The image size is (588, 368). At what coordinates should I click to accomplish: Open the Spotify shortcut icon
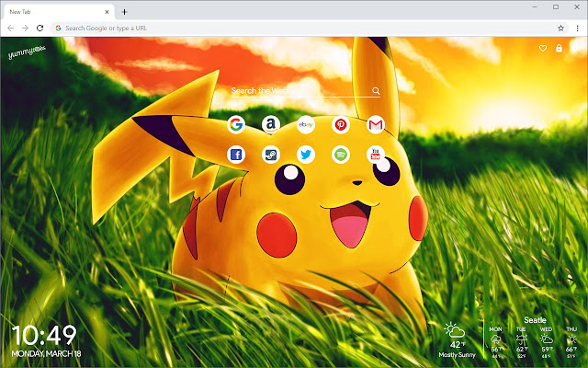[341, 155]
